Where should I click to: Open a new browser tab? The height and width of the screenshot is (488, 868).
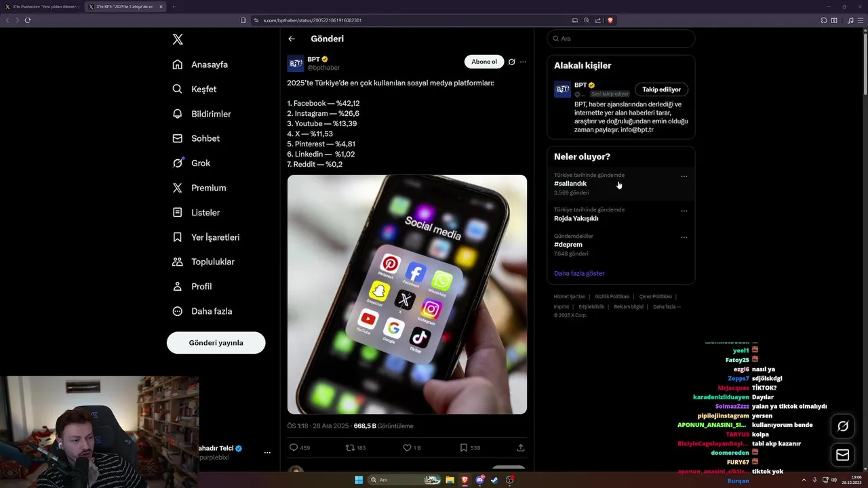pyautogui.click(x=174, y=6)
